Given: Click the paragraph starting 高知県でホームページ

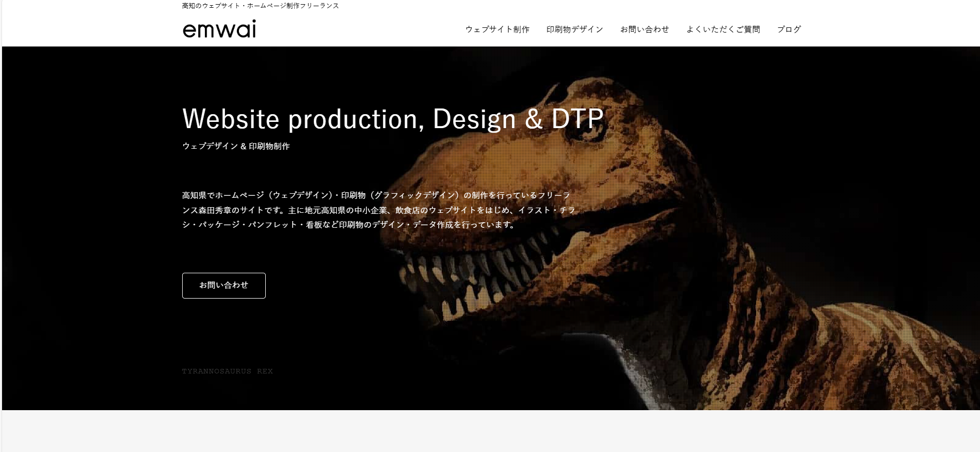Looking at the screenshot, I should click(378, 210).
